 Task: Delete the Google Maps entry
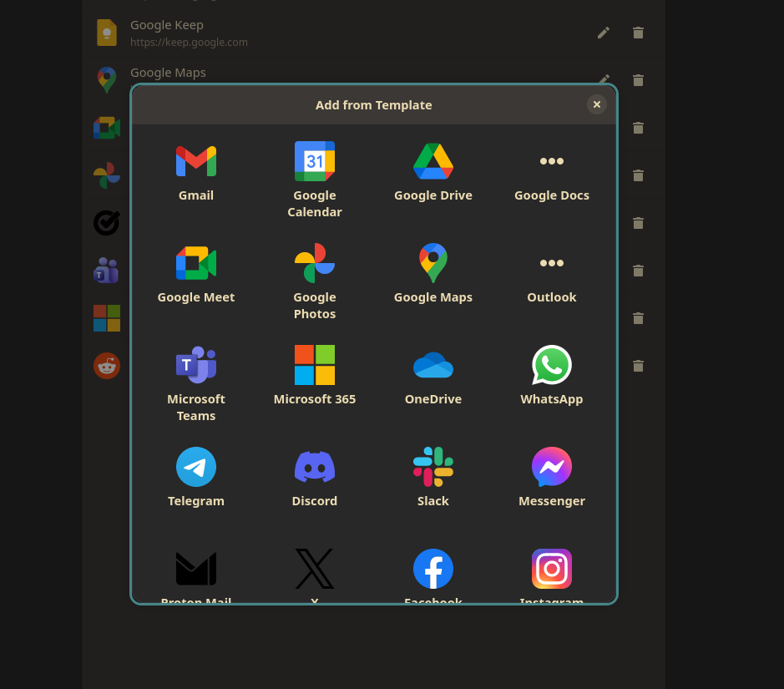point(638,80)
